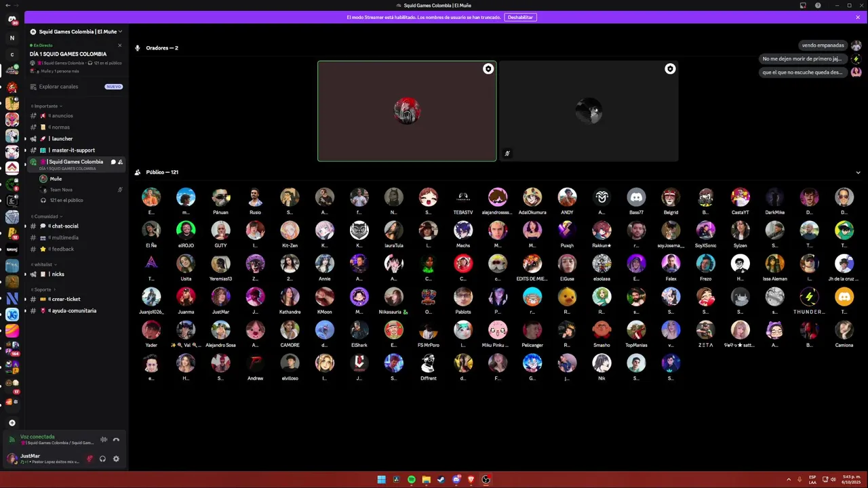Open options on first speaker tile
Image resolution: width=868 pixels, height=488 pixels.
[488, 68]
